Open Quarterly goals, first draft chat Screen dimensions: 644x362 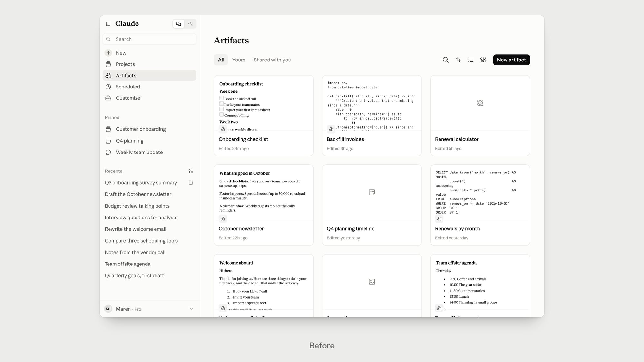pyautogui.click(x=149, y=275)
